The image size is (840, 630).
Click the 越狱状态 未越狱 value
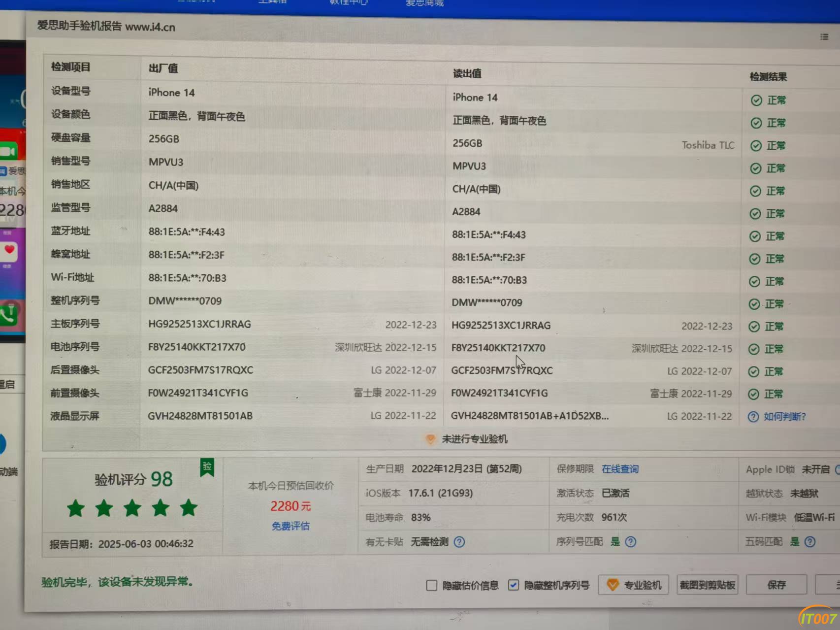point(804,493)
